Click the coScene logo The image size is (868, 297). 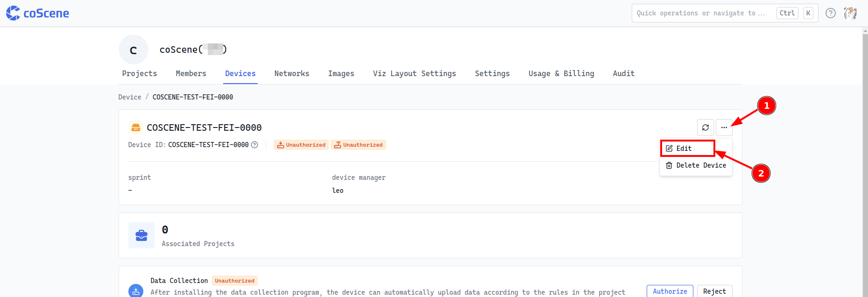click(37, 13)
